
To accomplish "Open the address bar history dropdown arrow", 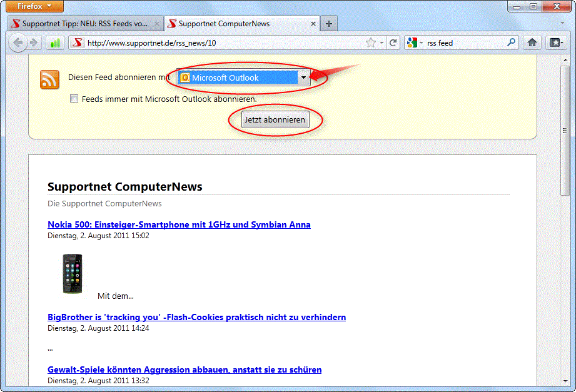I will tap(381, 43).
